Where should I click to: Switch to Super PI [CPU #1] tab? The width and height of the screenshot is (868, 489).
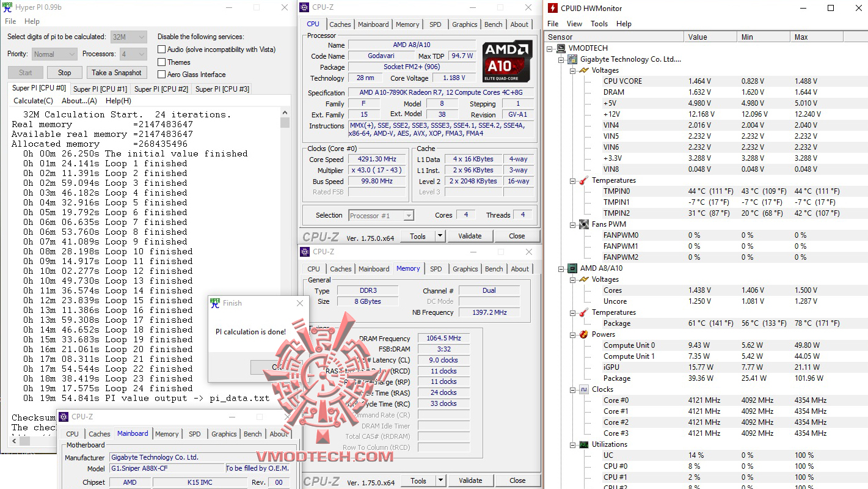point(100,89)
